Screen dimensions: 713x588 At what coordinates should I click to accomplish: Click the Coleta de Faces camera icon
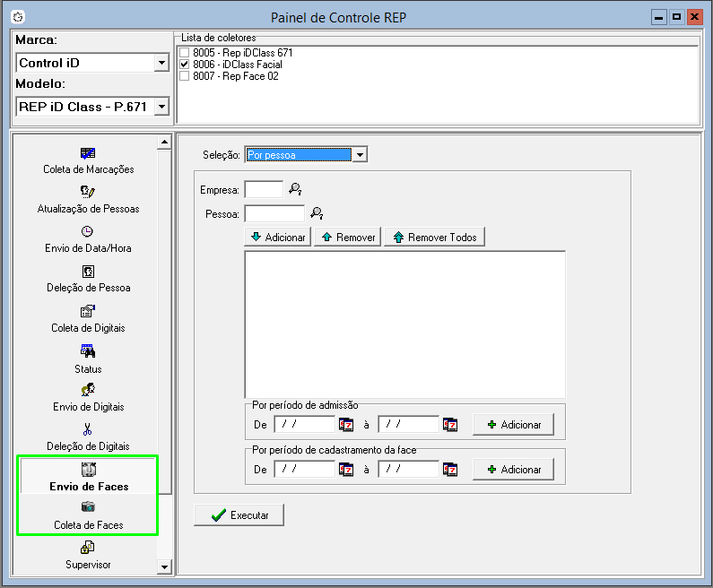[88, 507]
